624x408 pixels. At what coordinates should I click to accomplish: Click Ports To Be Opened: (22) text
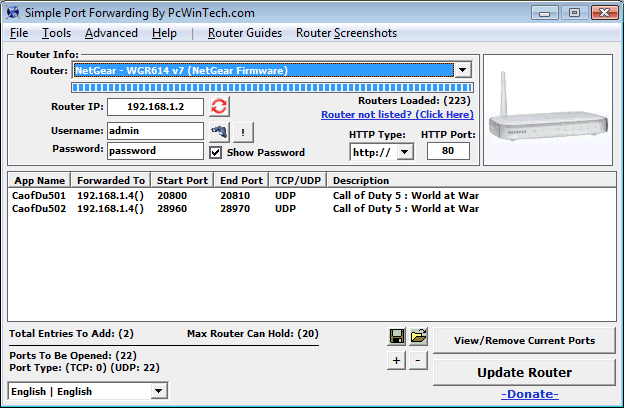coord(73,355)
